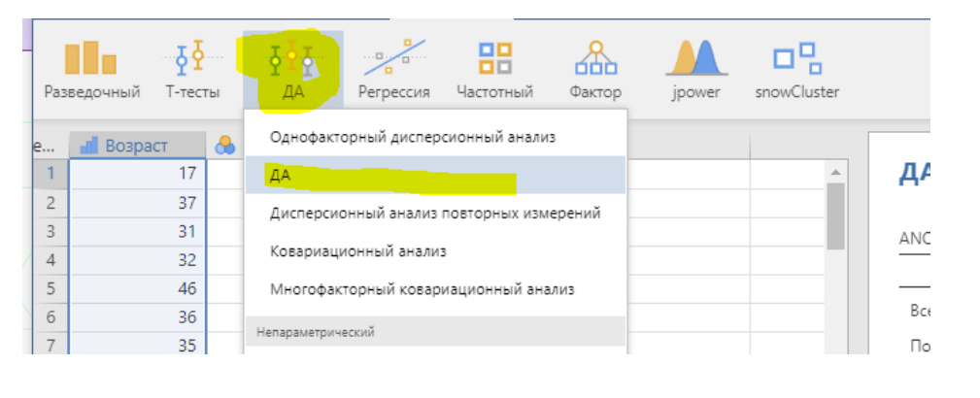Open the Частотный analysis icon
This screenshot has height=398, width=980.
(x=494, y=70)
